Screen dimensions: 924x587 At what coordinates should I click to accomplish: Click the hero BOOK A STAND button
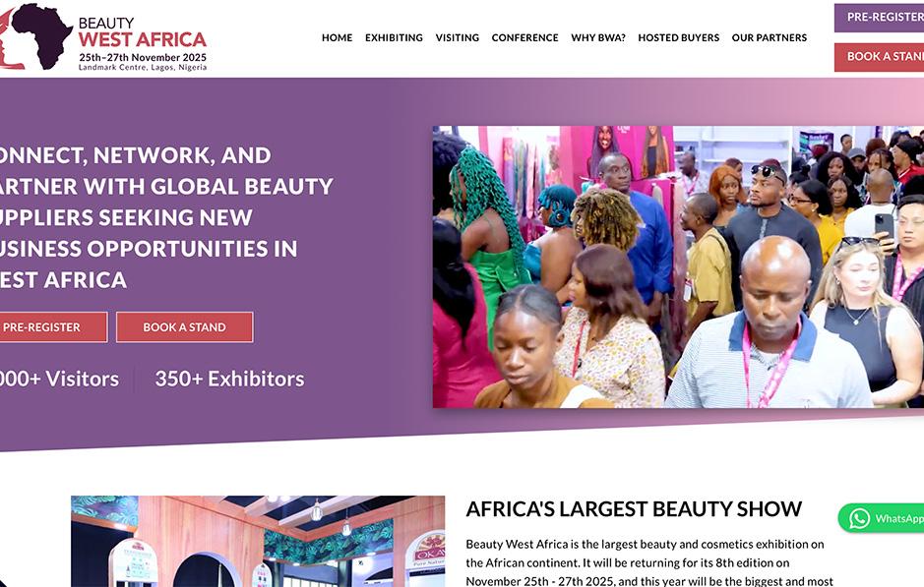click(x=184, y=326)
